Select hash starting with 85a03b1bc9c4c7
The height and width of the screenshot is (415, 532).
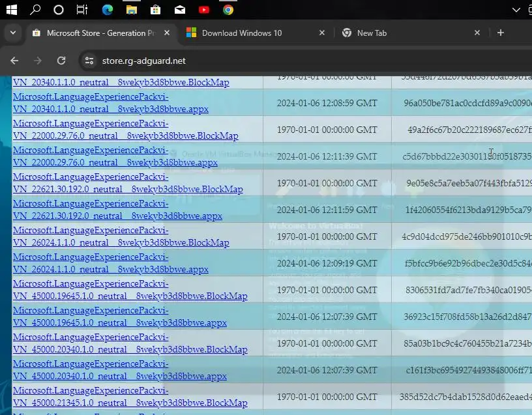(468, 343)
